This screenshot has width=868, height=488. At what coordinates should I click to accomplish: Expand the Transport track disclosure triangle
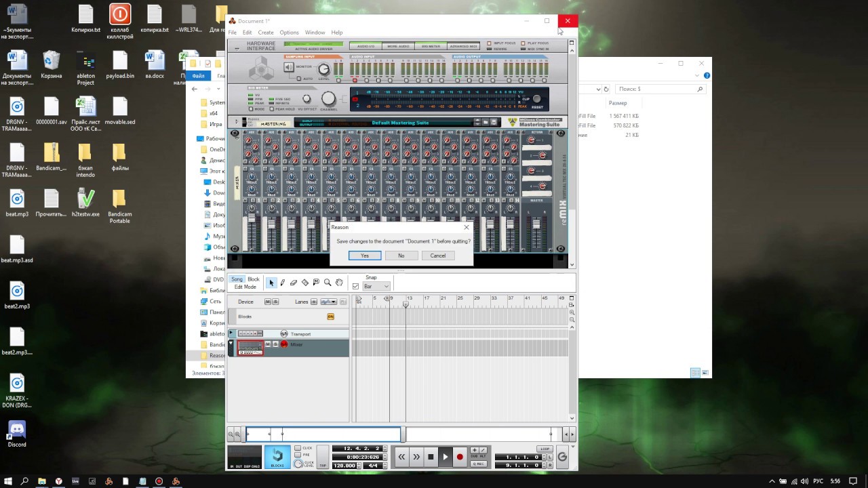(232, 333)
